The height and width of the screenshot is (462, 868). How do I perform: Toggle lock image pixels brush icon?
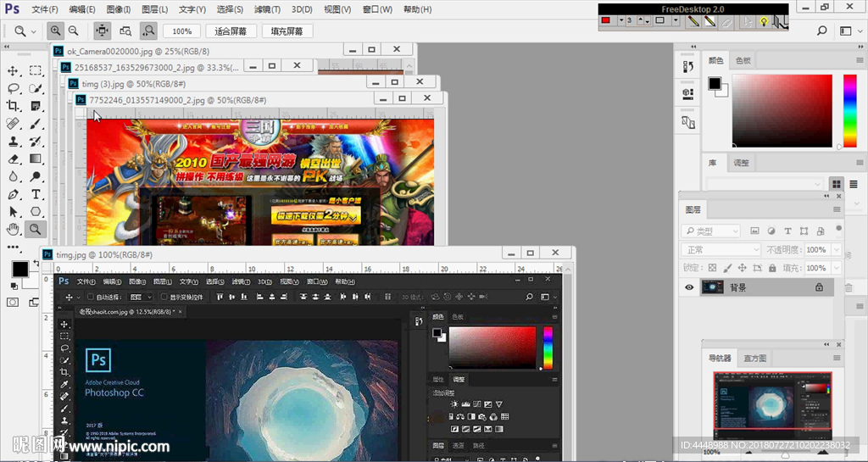click(x=727, y=268)
